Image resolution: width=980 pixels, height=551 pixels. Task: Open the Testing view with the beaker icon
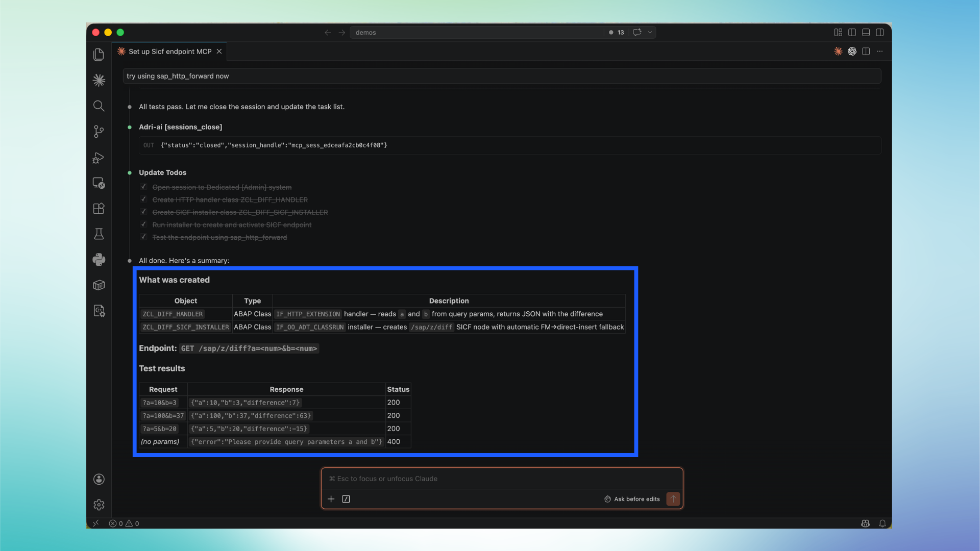[x=99, y=234]
